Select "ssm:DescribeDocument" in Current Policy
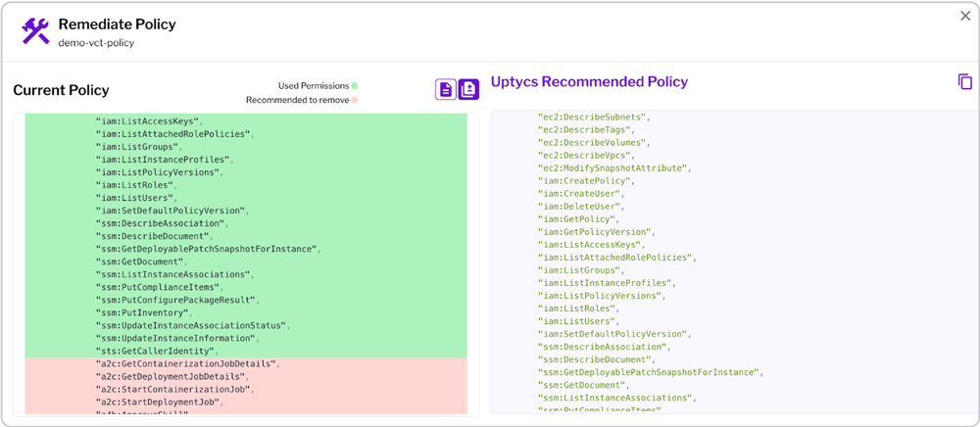The width and height of the screenshot is (980, 427). pyautogui.click(x=155, y=236)
